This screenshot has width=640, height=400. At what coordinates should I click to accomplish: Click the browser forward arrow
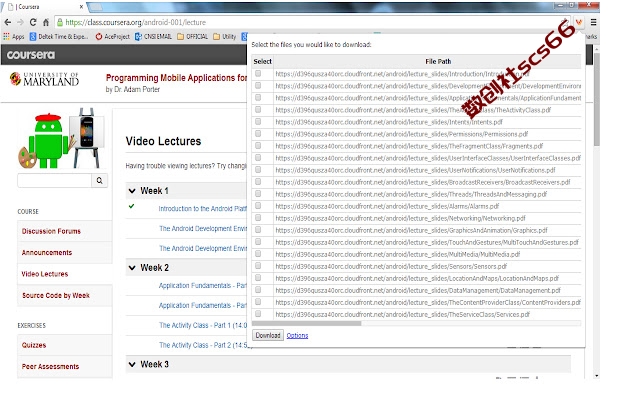20,22
